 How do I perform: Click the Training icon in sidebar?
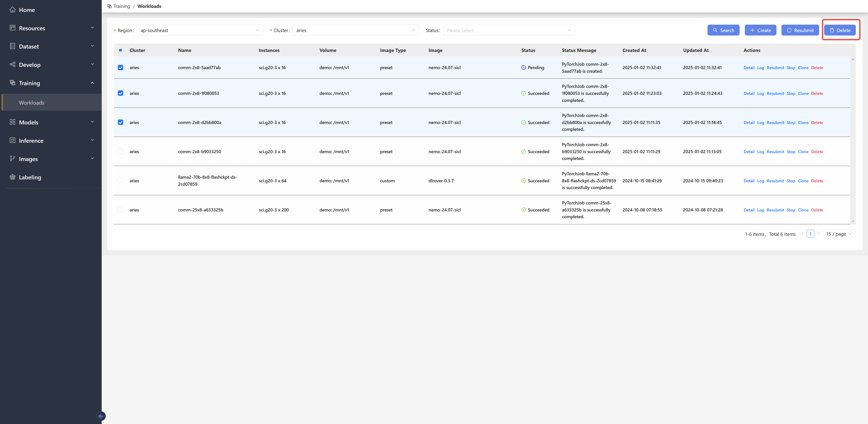[12, 83]
